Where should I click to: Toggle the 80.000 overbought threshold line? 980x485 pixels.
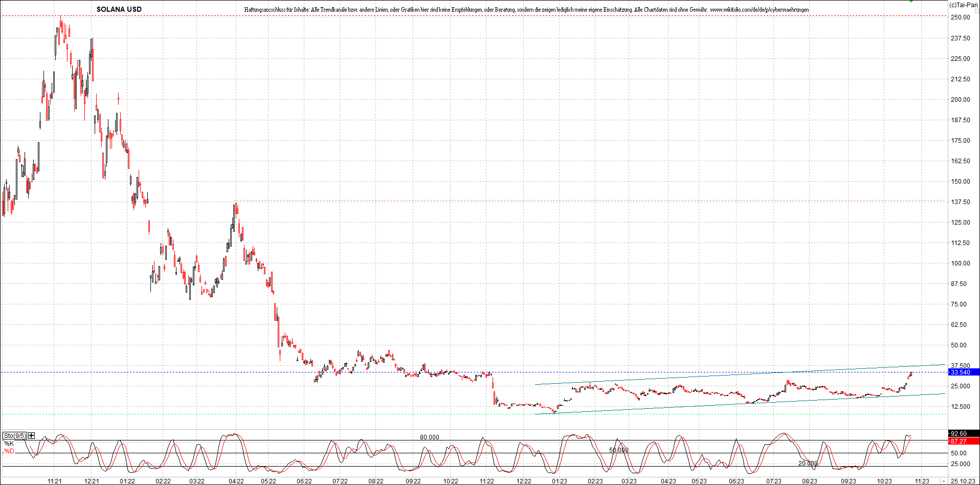point(429,437)
